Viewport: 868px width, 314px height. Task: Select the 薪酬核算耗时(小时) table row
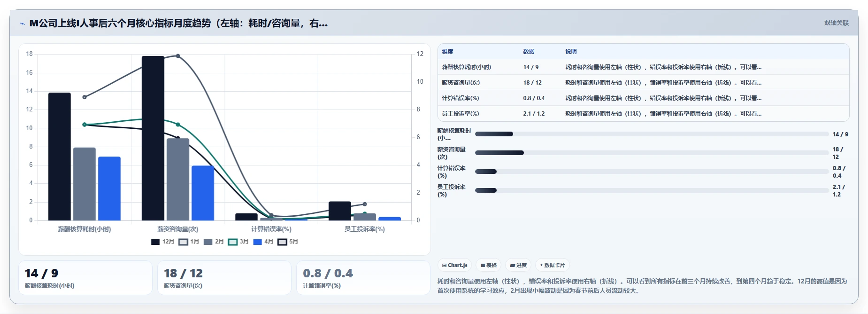(643, 67)
